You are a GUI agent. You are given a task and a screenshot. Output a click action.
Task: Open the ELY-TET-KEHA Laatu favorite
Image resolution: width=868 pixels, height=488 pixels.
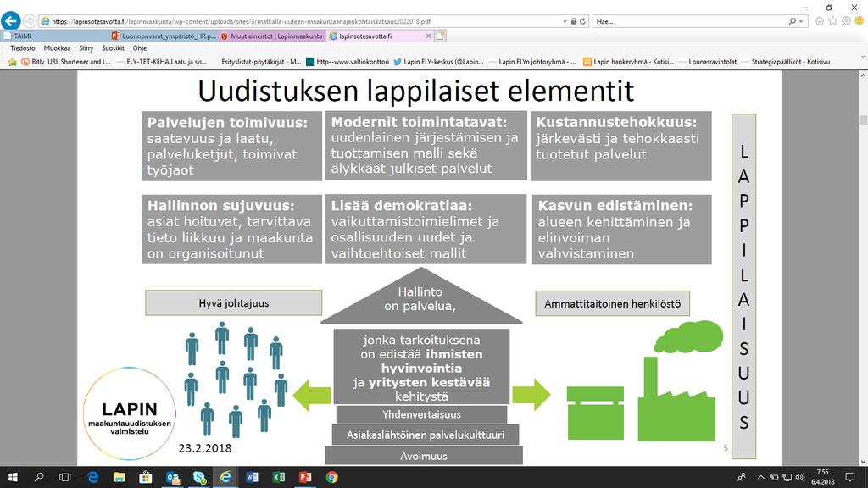coord(162,62)
